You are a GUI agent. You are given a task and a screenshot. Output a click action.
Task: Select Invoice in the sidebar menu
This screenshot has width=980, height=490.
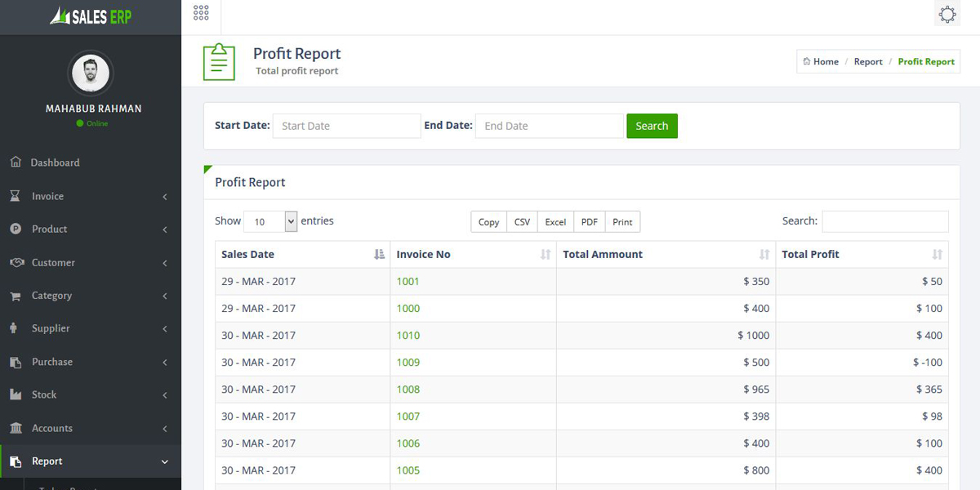point(47,196)
